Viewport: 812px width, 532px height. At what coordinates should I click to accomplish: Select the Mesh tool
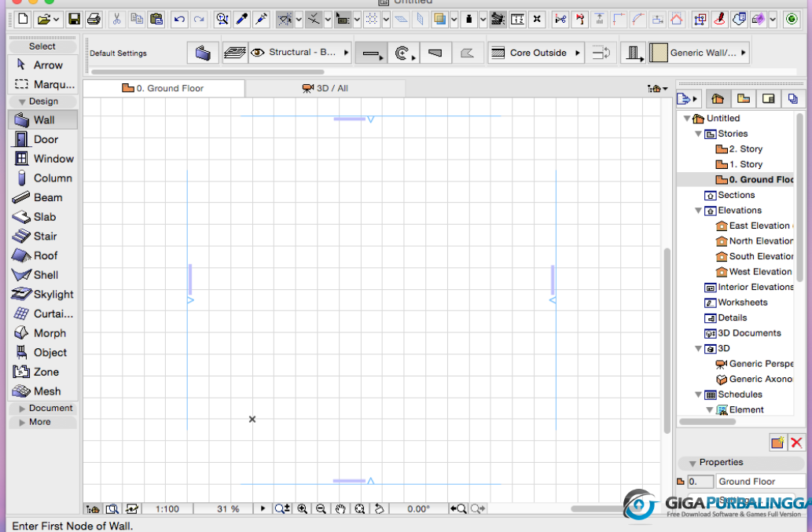click(x=43, y=391)
